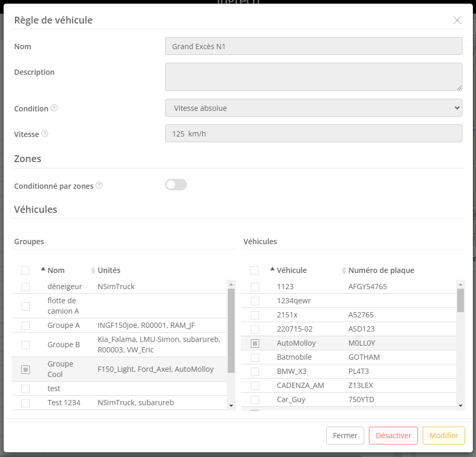Sort by Numéro de plaque column
This screenshot has width=476, height=457.
pyautogui.click(x=344, y=270)
